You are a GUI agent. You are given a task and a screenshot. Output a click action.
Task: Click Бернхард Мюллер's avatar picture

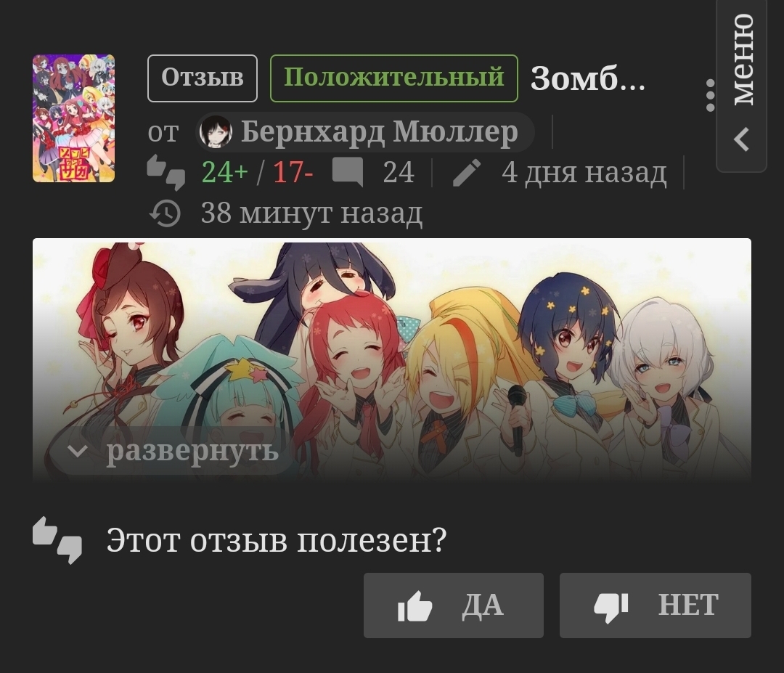pyautogui.click(x=216, y=132)
